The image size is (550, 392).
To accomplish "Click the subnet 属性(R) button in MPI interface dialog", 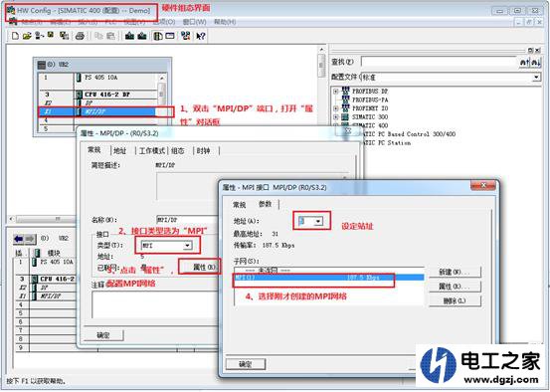I will coord(455,287).
